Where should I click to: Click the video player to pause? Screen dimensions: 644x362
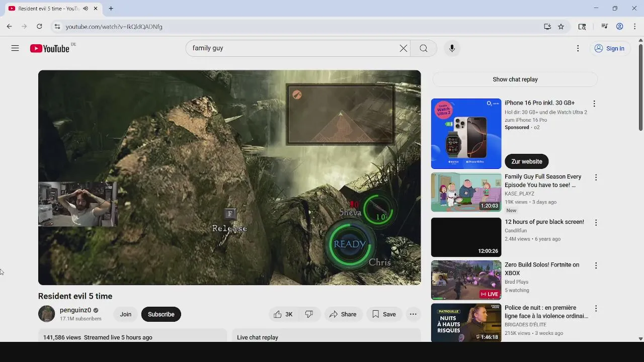click(229, 177)
